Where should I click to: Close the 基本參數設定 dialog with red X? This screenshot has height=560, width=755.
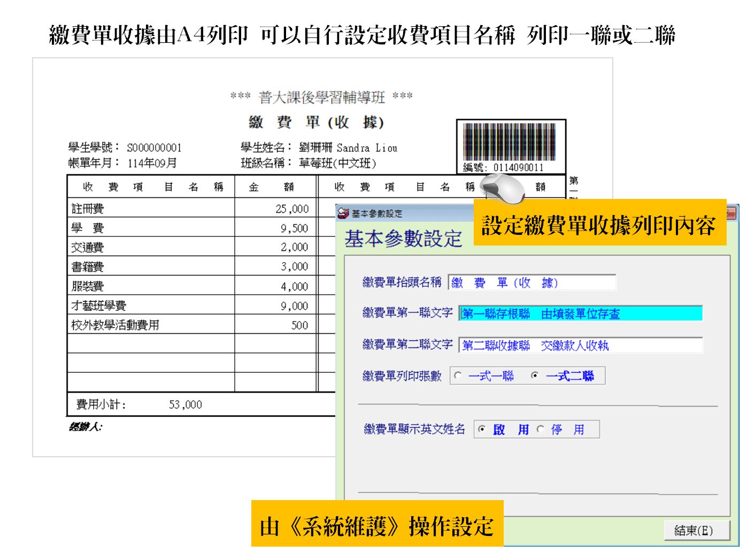[x=731, y=213]
